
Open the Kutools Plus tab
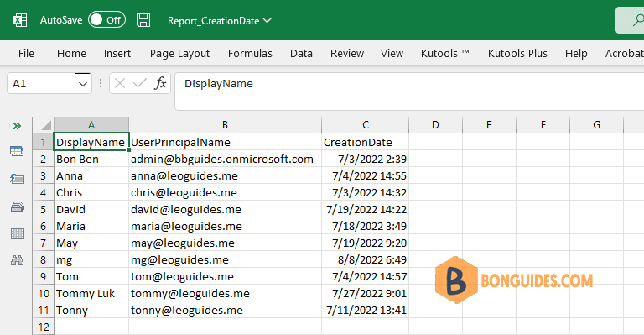click(517, 54)
